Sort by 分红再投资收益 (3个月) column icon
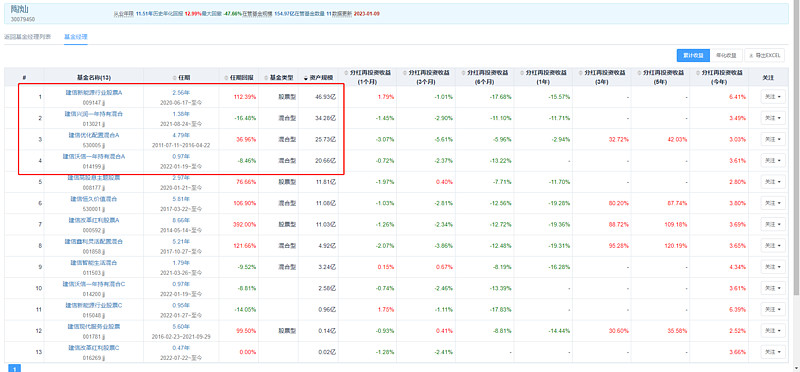800x372 pixels. pyautogui.click(x=405, y=73)
